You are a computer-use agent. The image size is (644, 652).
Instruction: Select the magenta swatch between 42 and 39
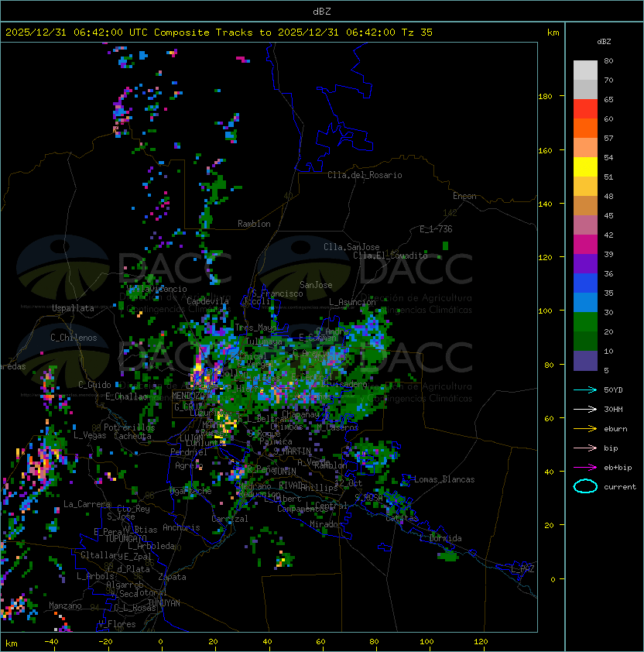[x=585, y=245]
